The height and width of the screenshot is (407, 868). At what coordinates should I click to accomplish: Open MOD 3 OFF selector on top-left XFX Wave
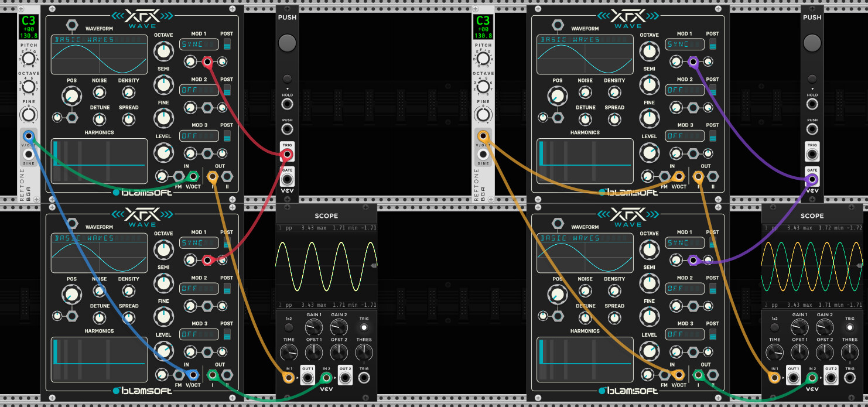click(x=199, y=136)
